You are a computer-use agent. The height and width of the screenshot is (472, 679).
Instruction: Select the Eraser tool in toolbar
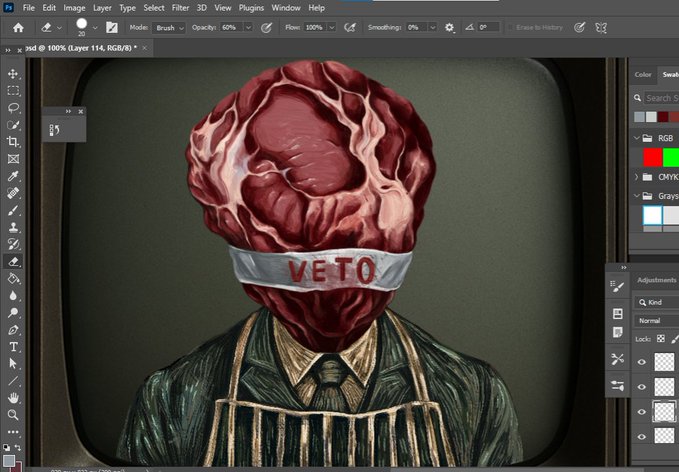pos(13,261)
